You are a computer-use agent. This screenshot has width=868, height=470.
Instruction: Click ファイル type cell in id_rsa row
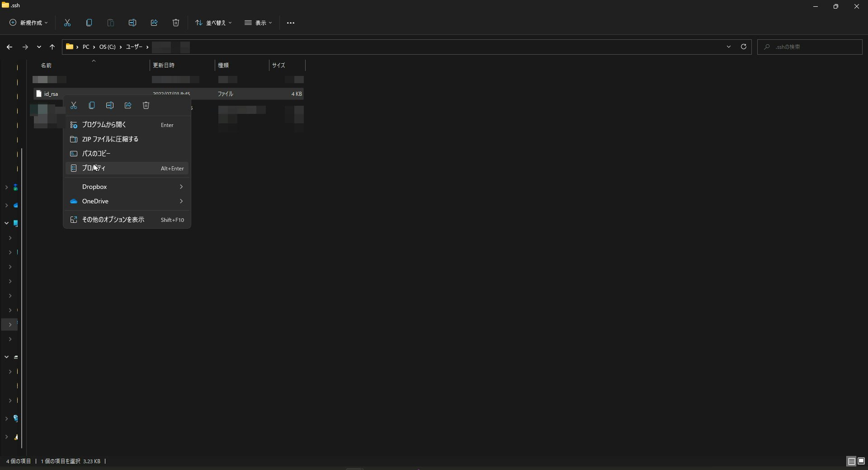[226, 94]
